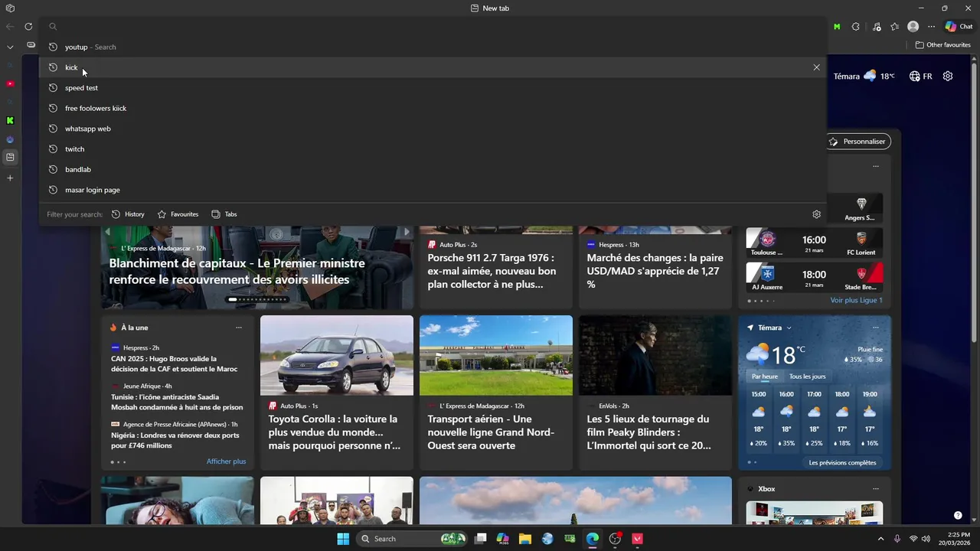The width and height of the screenshot is (980, 551).
Task: Add a new tab with plus icon
Action: (x=10, y=178)
